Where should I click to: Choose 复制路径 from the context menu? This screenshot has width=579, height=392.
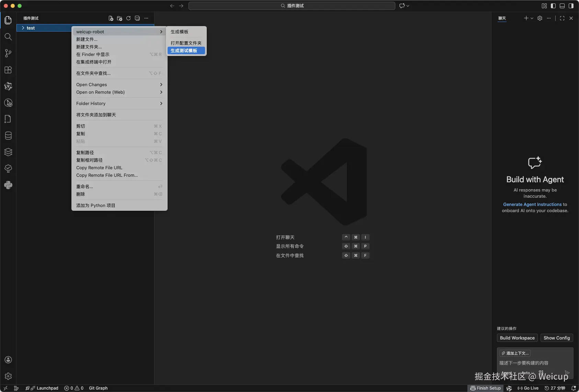coord(119,153)
